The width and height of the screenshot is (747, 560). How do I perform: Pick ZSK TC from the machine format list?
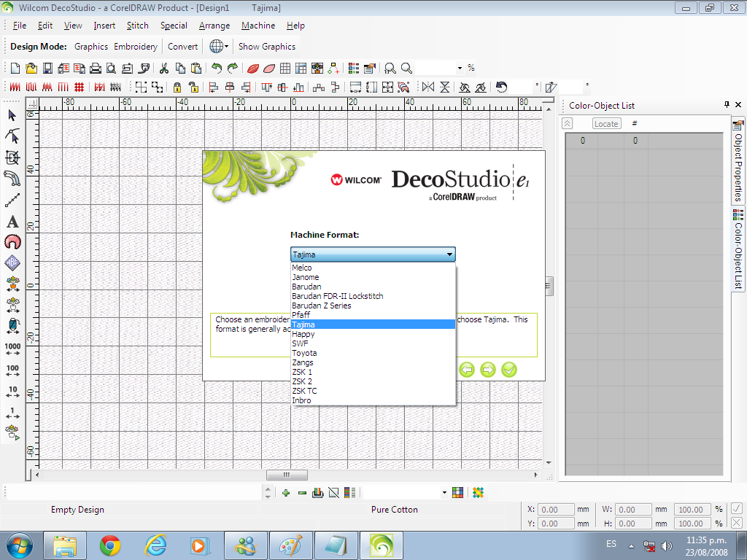(x=373, y=391)
